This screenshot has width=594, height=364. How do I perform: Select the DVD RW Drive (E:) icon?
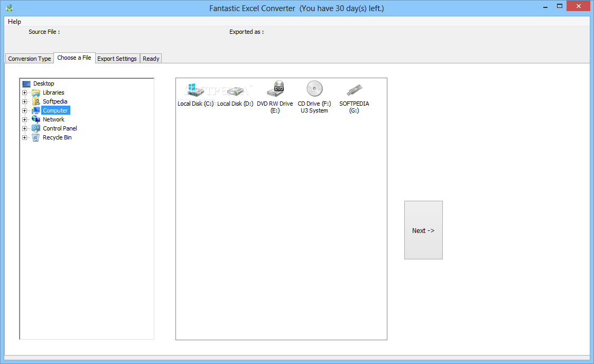pos(275,89)
